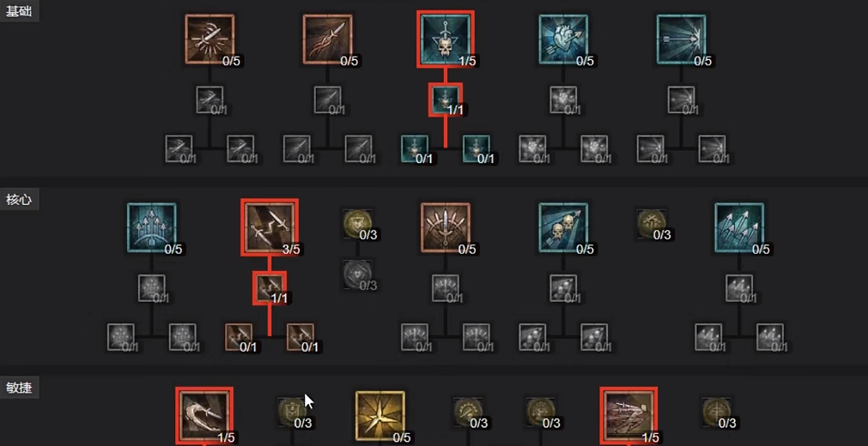The image size is (868, 446).
Task: Click the greyed 0/3 passive below the round one
Action: click(357, 274)
